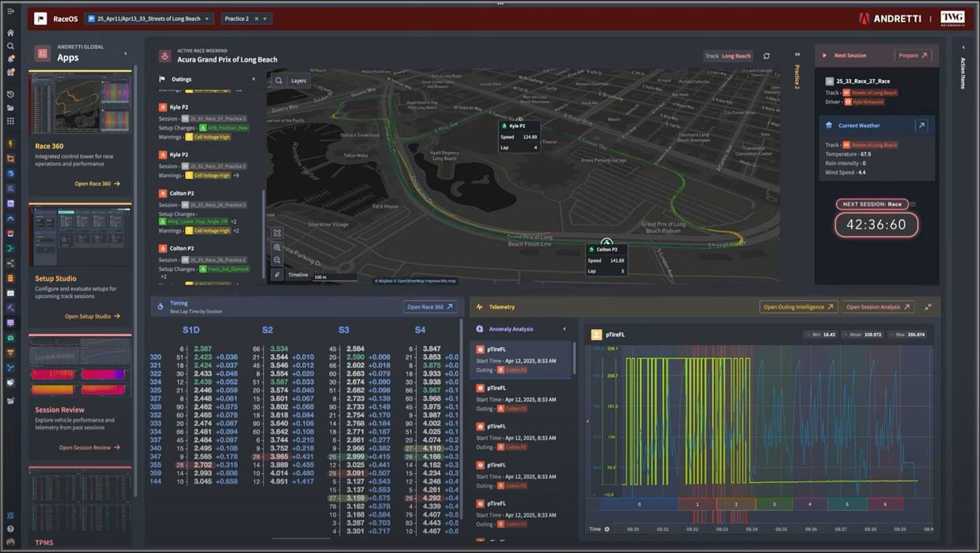Open the folder icon in left sidebar
The height and width of the screenshot is (553, 980).
(x=10, y=108)
